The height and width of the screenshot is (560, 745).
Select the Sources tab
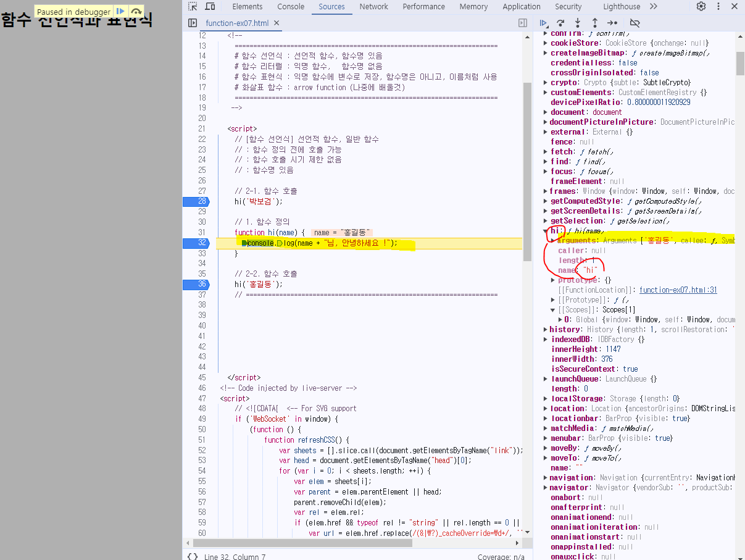[x=331, y=6]
